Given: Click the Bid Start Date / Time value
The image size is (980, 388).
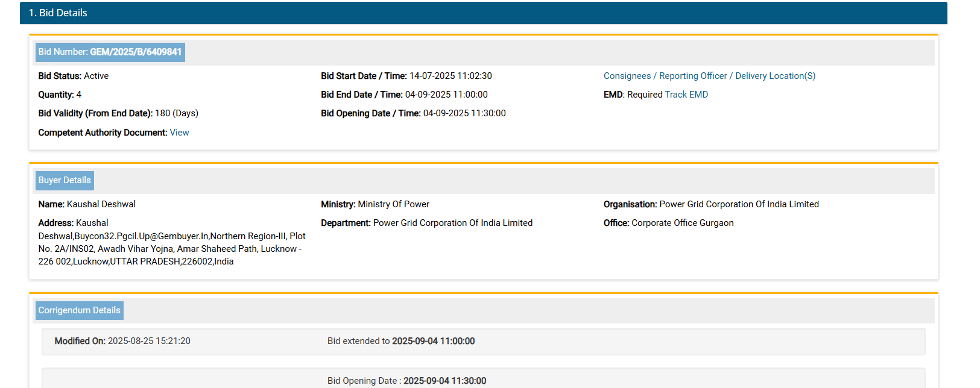Looking at the screenshot, I should pos(450,76).
